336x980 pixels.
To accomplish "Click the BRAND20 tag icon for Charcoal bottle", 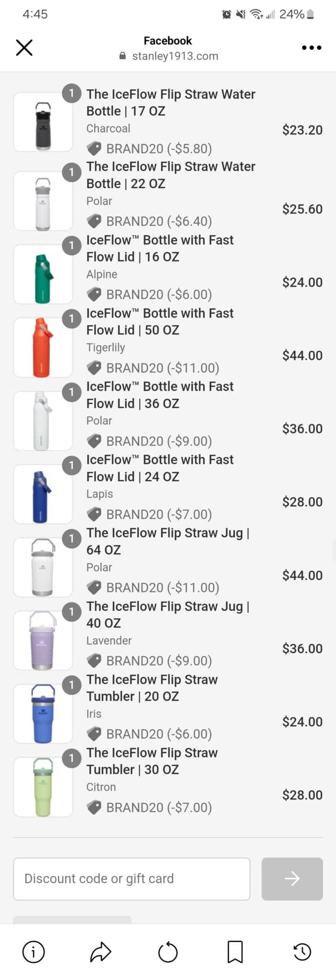I will pyautogui.click(x=94, y=149).
